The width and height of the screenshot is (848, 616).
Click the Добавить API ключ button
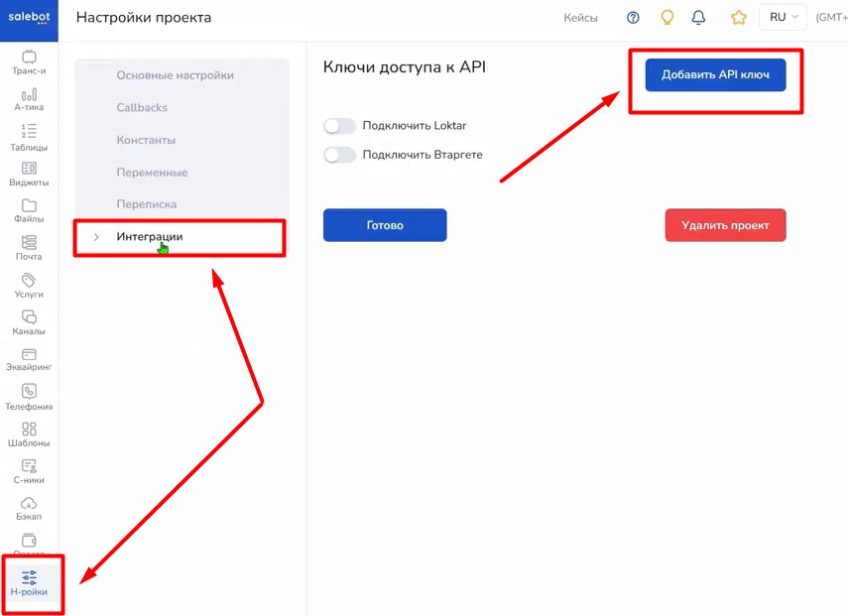715,74
